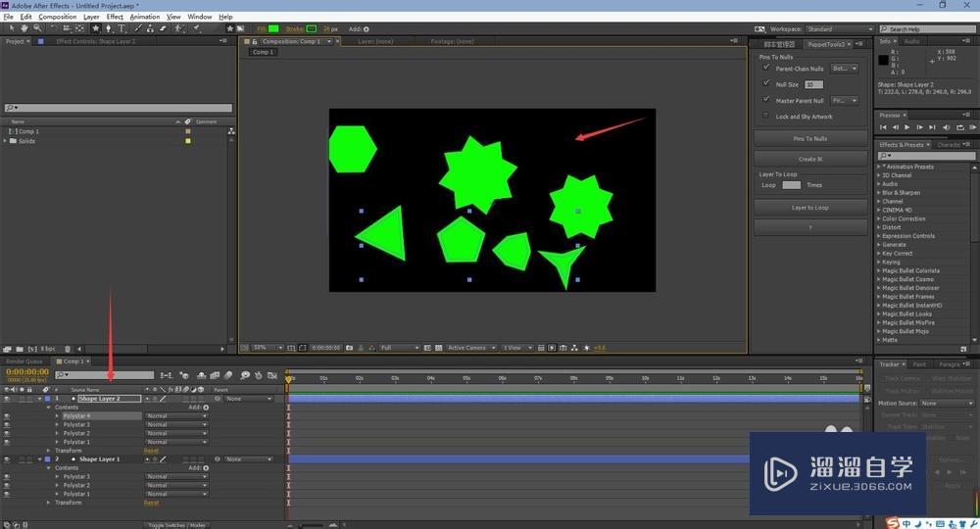Viewport: 980px width, 529px height.
Task: Open the Window menu
Action: pyautogui.click(x=199, y=17)
